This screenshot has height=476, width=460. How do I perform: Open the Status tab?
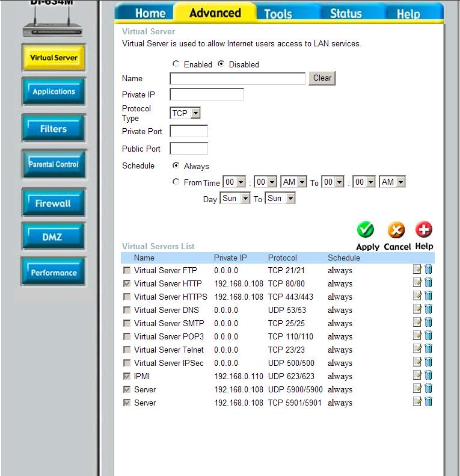coord(346,14)
